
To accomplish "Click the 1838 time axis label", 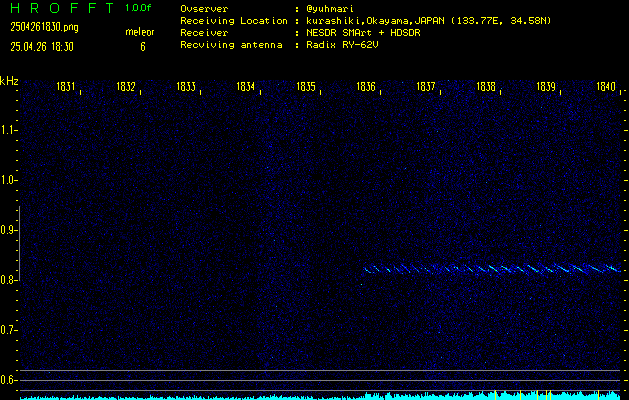I will (x=486, y=86).
